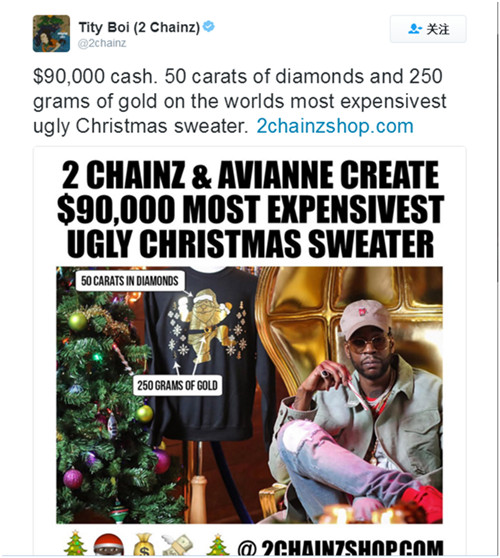Viewport: 500px width, 558px height.
Task: Click the 250 Grams of Gold label
Action: [178, 385]
